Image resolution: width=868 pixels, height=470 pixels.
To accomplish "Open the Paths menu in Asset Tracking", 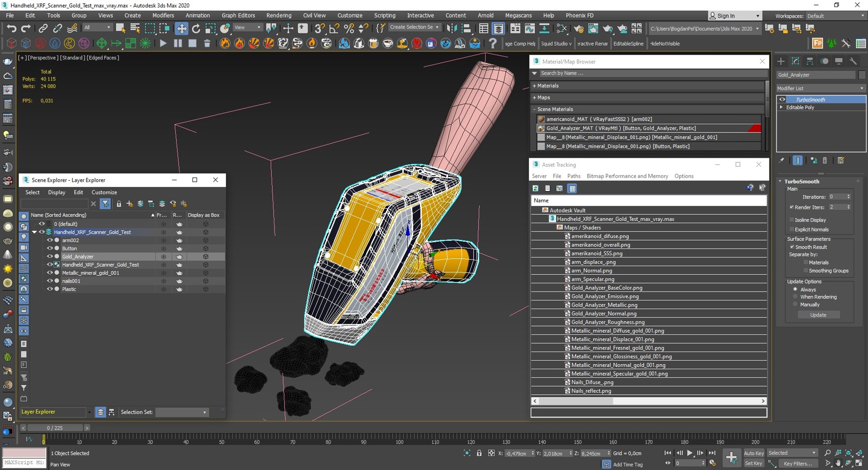I will (x=574, y=176).
